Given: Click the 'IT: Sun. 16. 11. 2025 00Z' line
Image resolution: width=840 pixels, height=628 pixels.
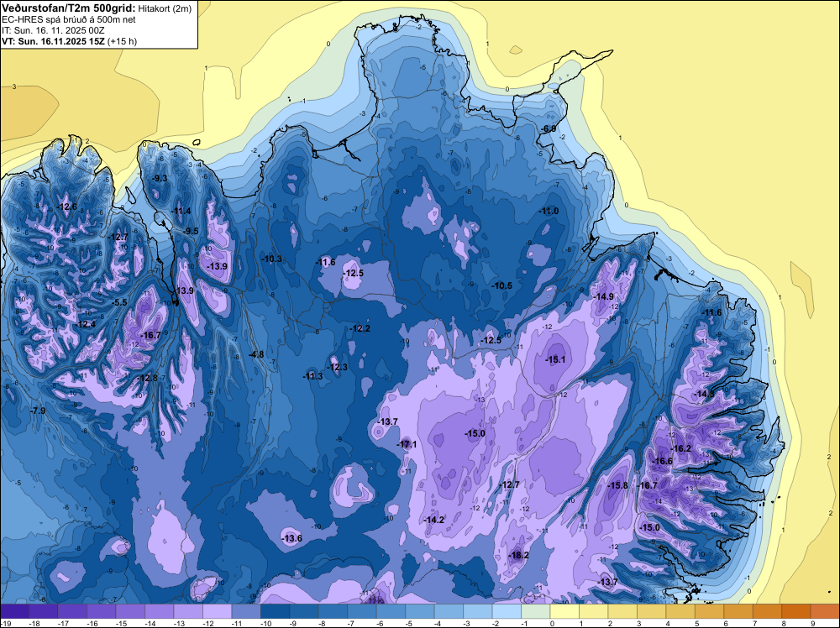Looking at the screenshot, I should 53,30.
